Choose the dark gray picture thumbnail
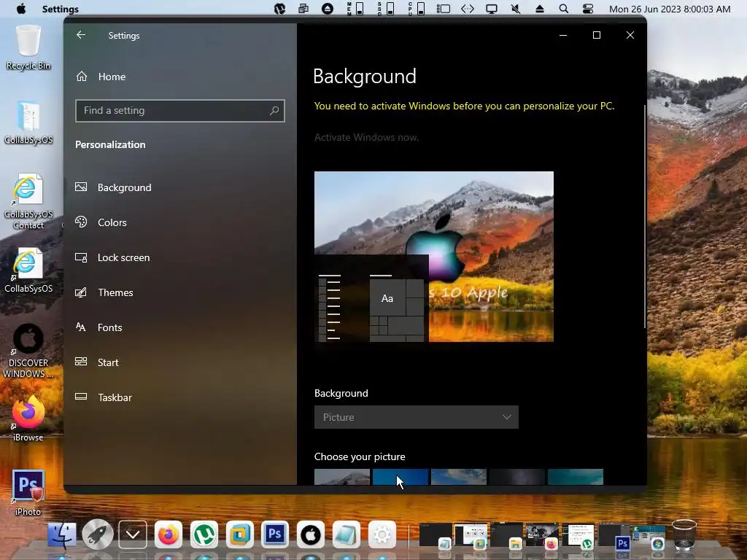 (517, 477)
